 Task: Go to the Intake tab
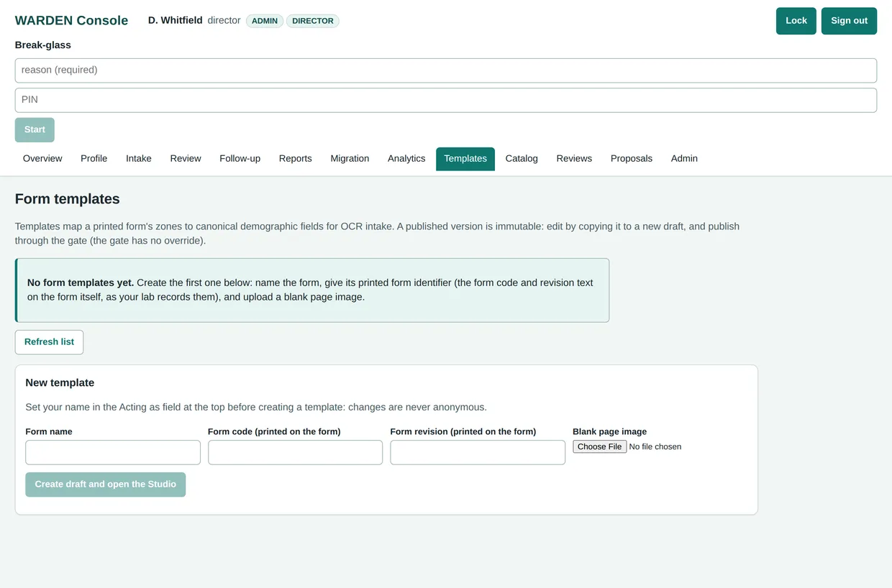click(x=139, y=159)
